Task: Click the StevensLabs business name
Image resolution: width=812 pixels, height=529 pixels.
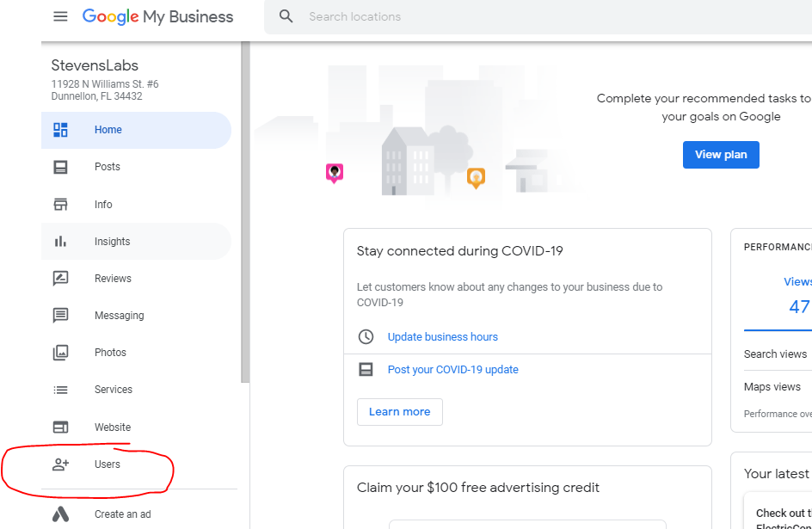Action: [x=95, y=65]
